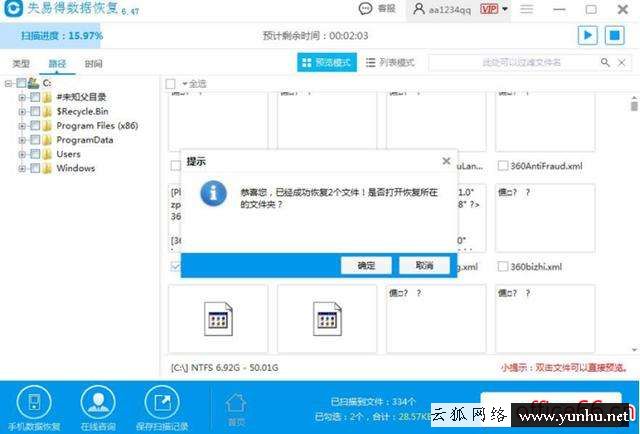Select the preview mode grid button
Screen dimensions: 640x434
coord(327,62)
